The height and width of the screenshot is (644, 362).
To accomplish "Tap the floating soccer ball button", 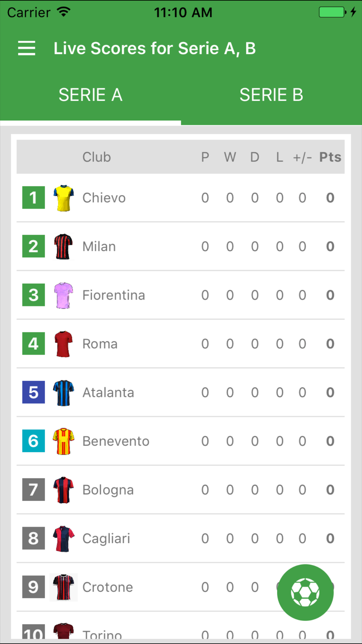I will 305,592.
